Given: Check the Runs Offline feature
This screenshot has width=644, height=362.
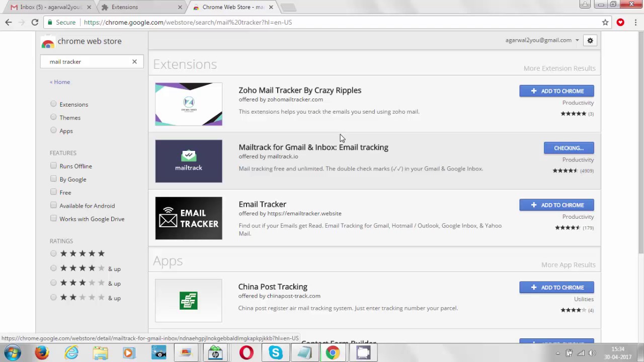Looking at the screenshot, I should point(53,165).
